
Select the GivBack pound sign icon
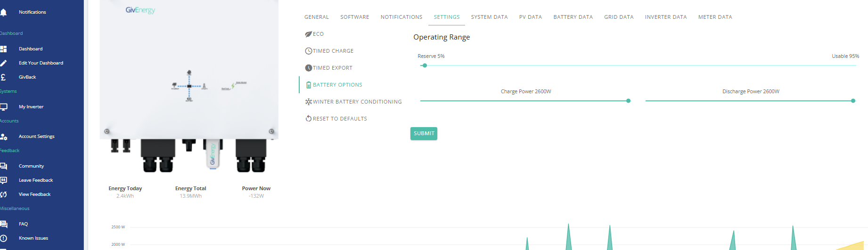[x=3, y=77]
